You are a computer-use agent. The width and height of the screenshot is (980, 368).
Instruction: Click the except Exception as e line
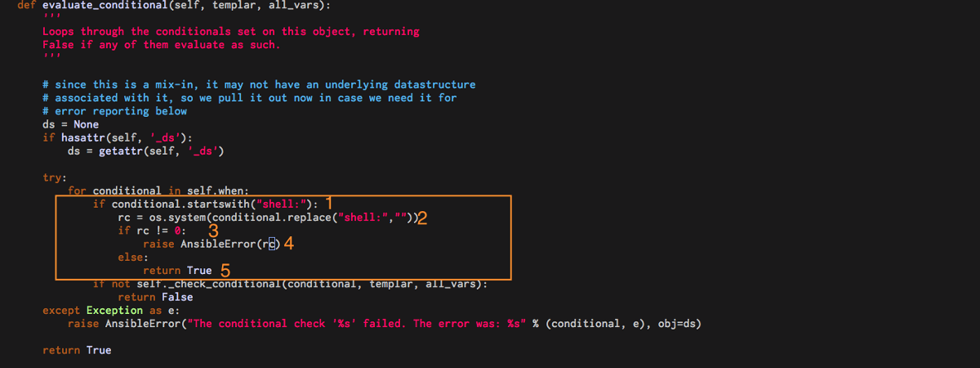point(104,310)
